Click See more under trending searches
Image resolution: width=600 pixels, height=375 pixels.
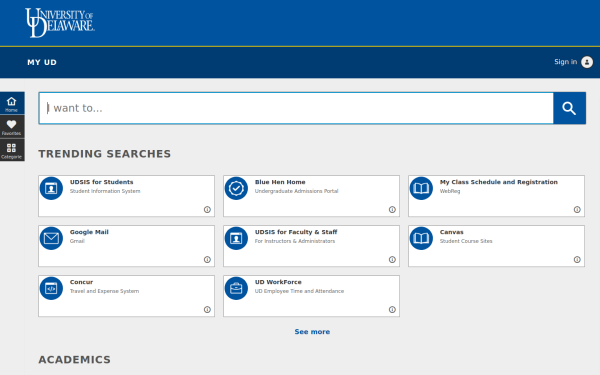pos(312,332)
